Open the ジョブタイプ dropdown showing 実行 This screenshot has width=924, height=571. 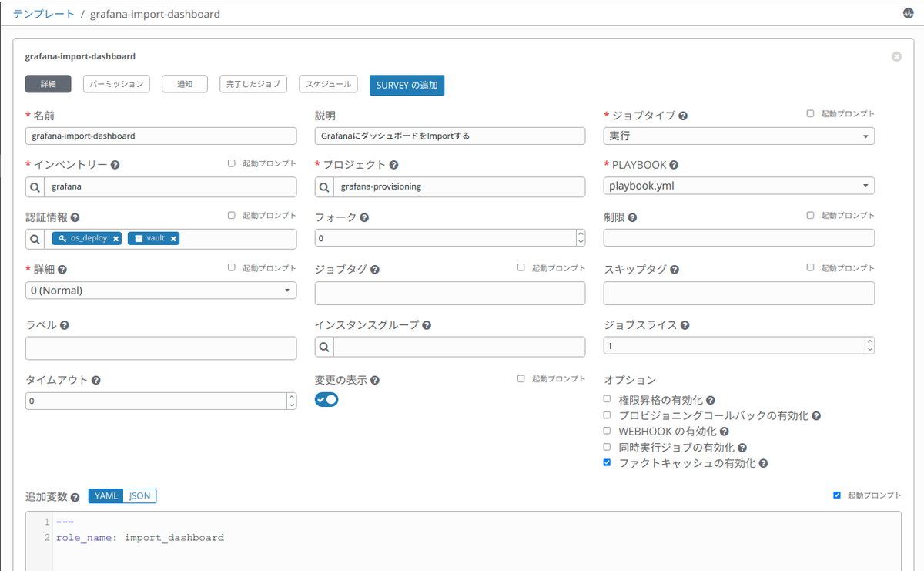click(739, 136)
